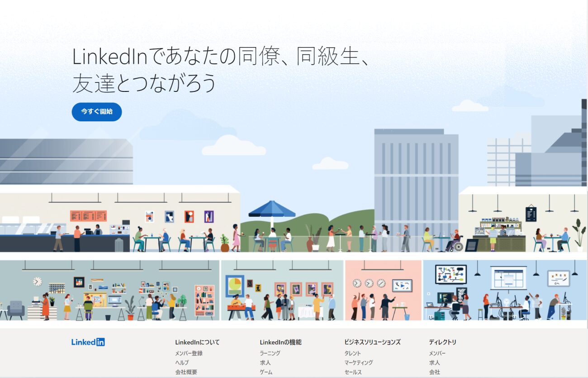Open the ゲーム link
This screenshot has width=588, height=378.
click(x=266, y=372)
